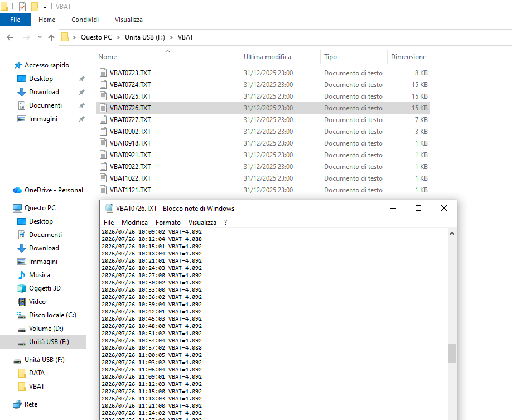Open the Condividi ribbon tab

pyautogui.click(x=85, y=20)
